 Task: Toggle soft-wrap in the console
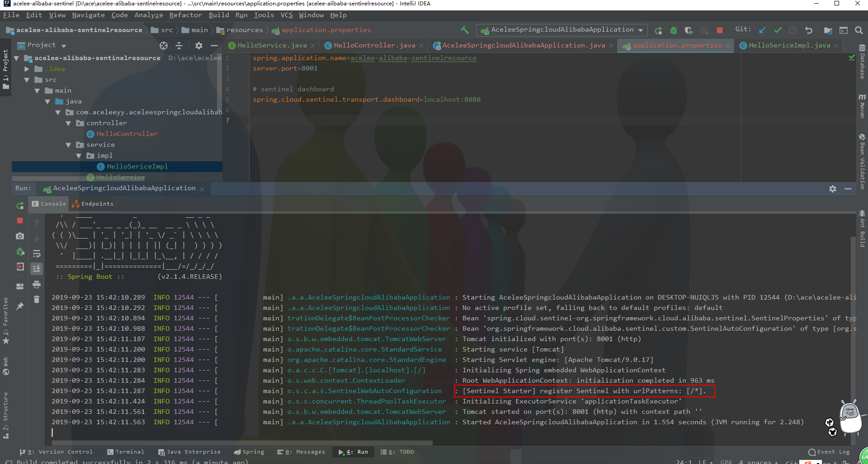coord(37,253)
